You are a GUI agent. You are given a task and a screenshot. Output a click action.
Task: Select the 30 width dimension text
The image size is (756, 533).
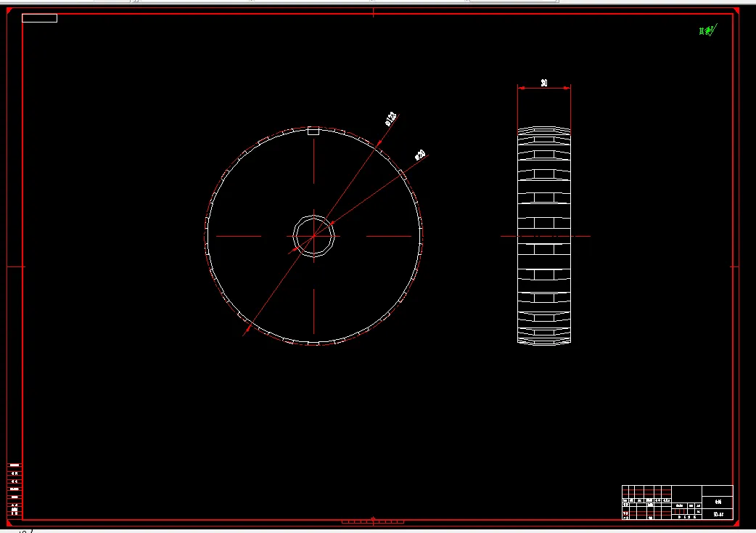(x=544, y=83)
